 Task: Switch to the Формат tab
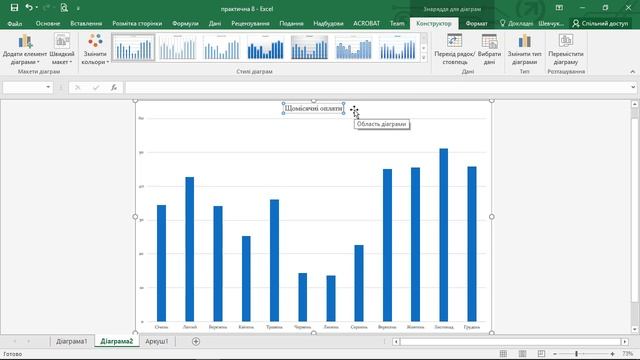(x=476, y=24)
